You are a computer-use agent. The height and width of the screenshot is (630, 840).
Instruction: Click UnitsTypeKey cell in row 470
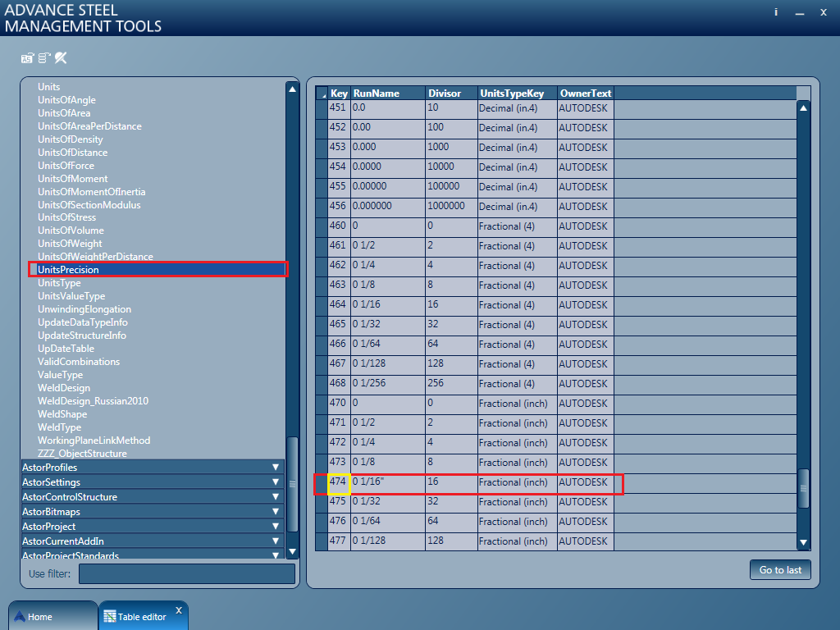point(518,404)
